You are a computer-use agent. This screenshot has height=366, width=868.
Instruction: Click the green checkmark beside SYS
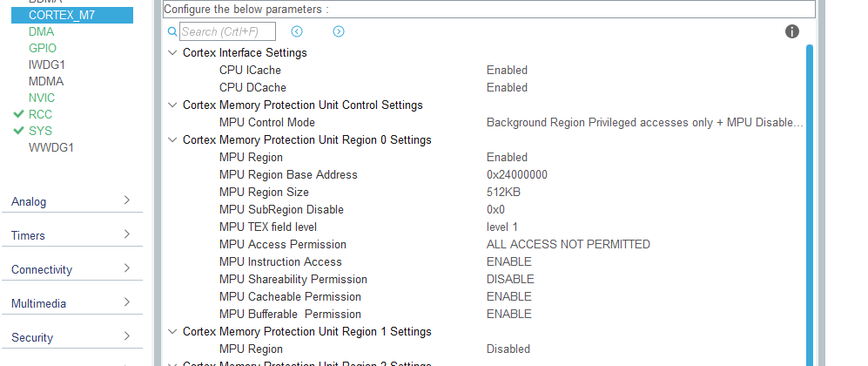(18, 132)
